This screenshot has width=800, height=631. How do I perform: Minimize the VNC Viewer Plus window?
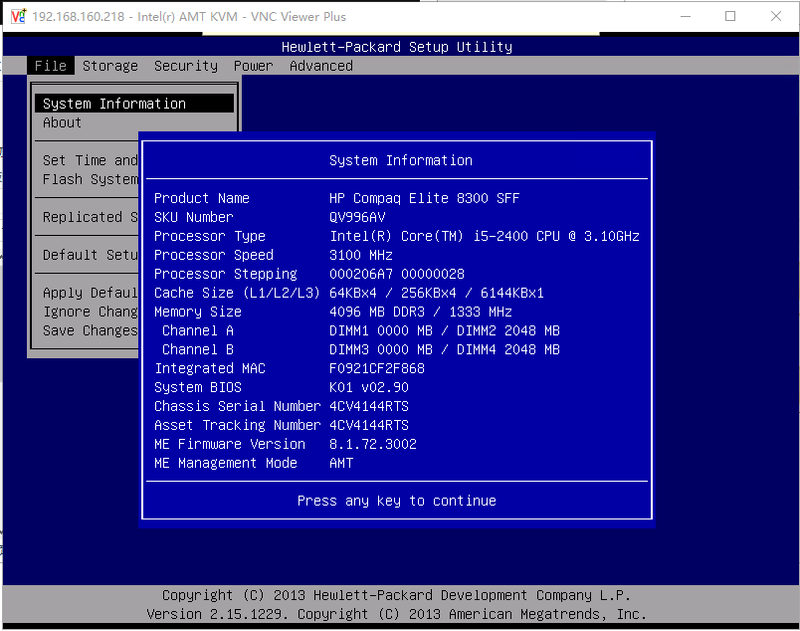[x=684, y=16]
